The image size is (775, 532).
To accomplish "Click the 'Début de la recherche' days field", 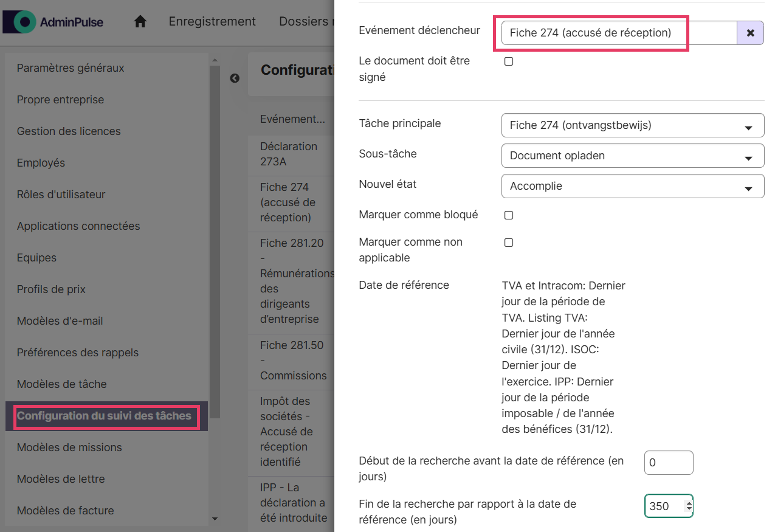I will 668,463.
